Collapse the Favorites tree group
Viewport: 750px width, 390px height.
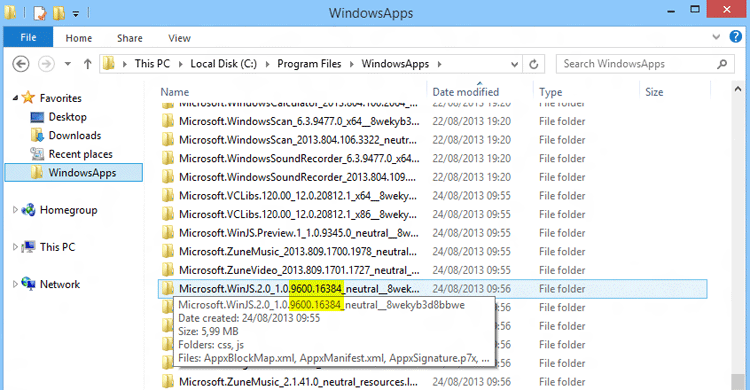click(15, 98)
